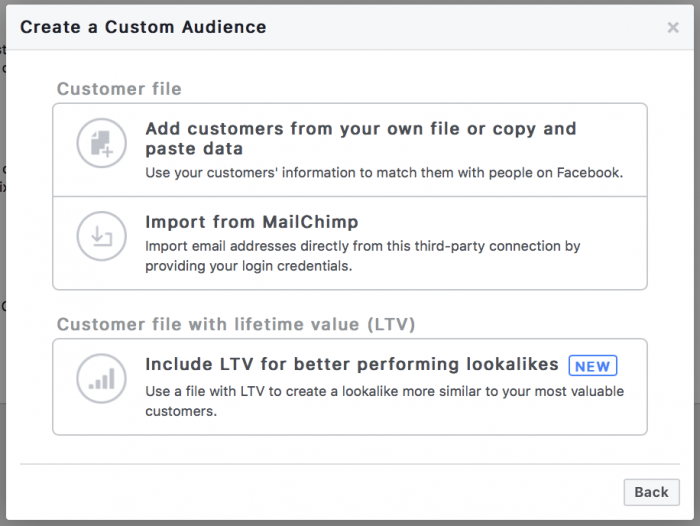Click the MailChimp import download icon
Screen dimensions: 700x526
pyautogui.click(x=101, y=238)
